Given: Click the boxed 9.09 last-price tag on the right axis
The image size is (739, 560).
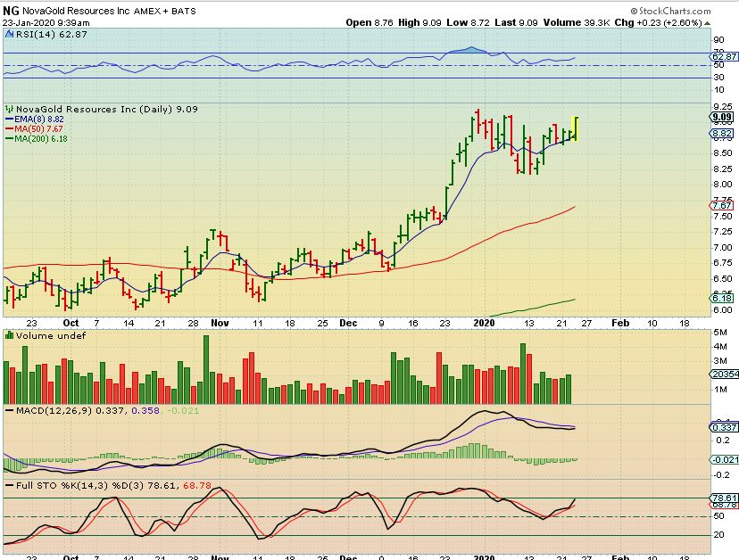Looking at the screenshot, I should (x=722, y=118).
